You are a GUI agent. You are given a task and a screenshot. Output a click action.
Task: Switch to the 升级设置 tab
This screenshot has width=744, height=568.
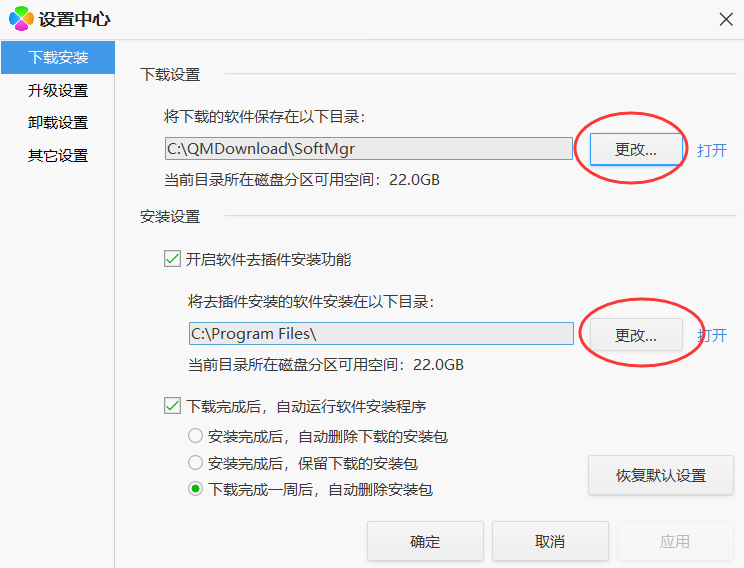click(x=58, y=90)
